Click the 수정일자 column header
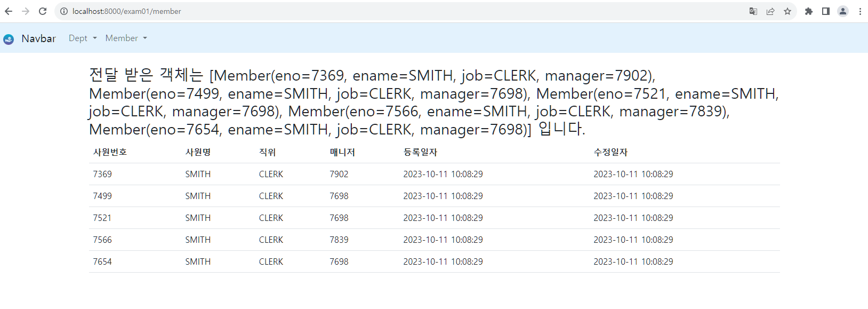Screen dimensions: 868x309 (610, 152)
